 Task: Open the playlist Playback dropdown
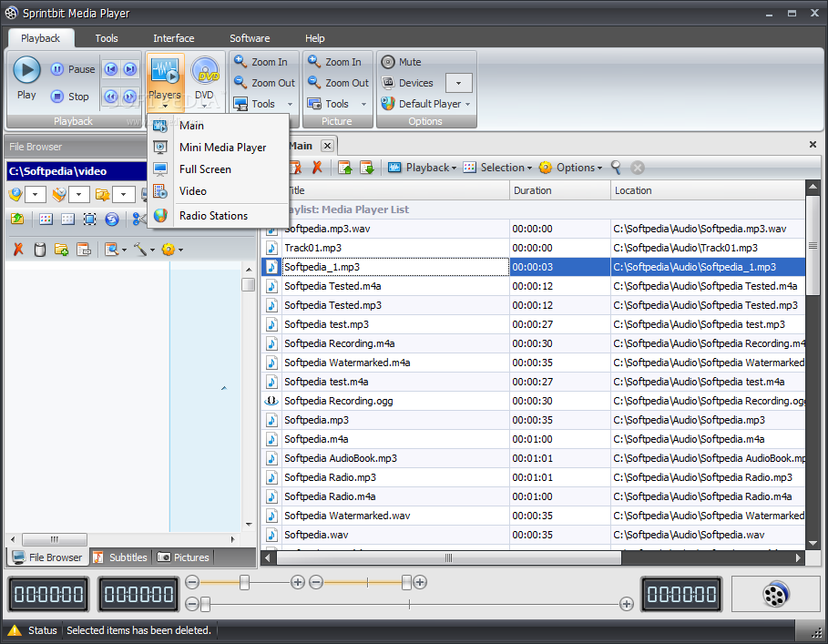[422, 168]
